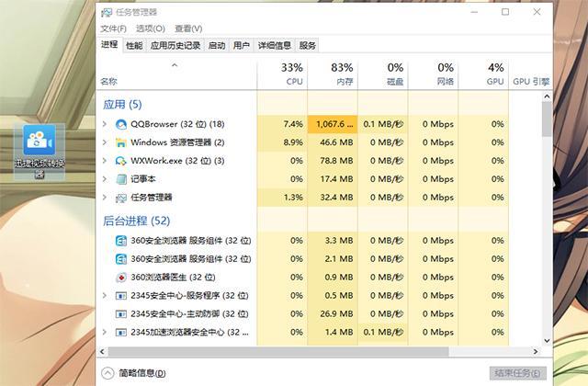This screenshot has height=386, width=588.
Task: Click the vertical scrollbar up arrow
Action: pos(548,96)
